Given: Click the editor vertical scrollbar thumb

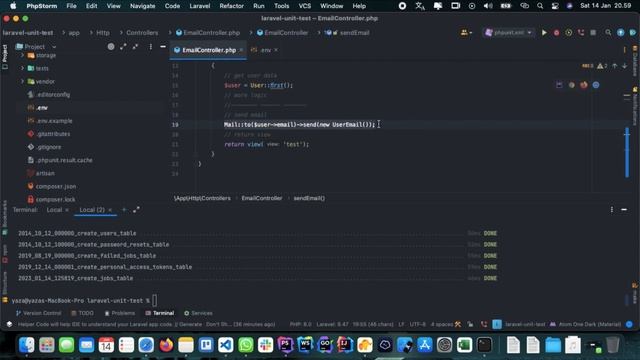Looking at the screenshot, I should [x=627, y=152].
